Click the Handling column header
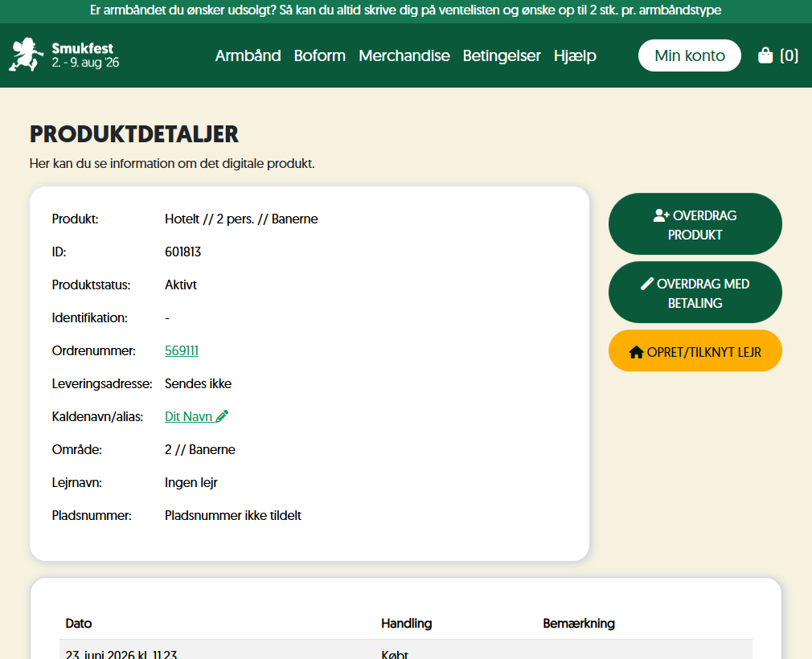This screenshot has height=659, width=812. 407,624
